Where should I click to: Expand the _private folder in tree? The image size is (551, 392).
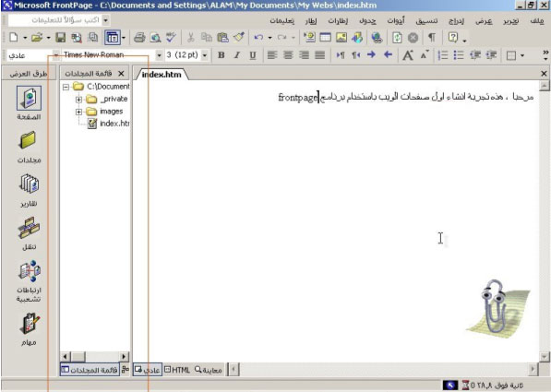(78, 100)
